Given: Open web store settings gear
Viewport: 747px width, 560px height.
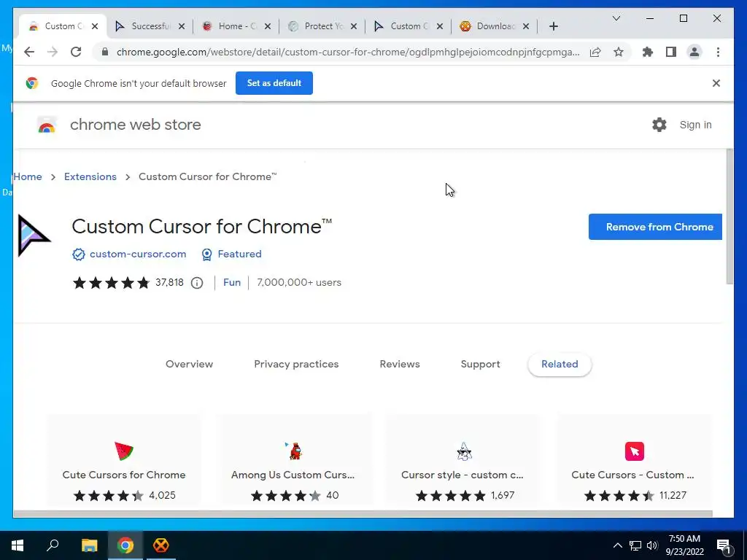Looking at the screenshot, I should pyautogui.click(x=659, y=125).
